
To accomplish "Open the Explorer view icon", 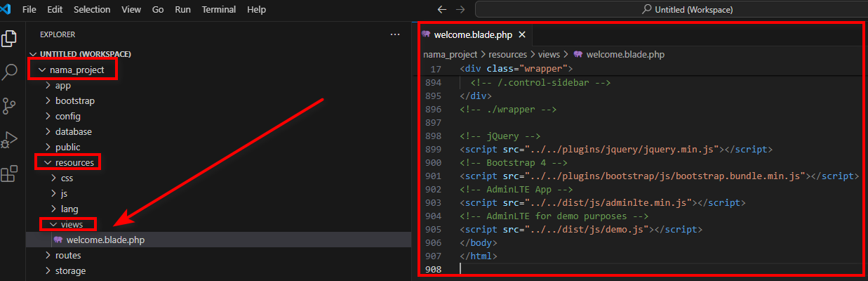I will 10,38.
